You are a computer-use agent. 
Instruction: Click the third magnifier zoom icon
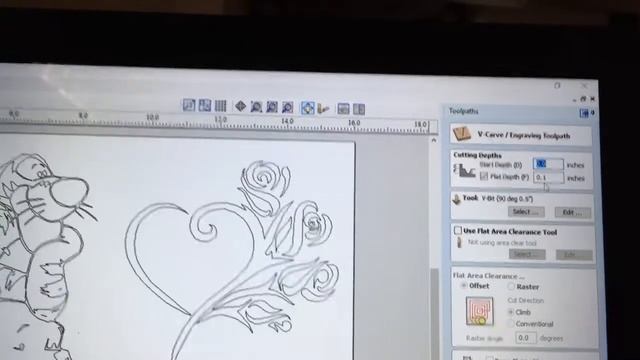(x=287, y=108)
